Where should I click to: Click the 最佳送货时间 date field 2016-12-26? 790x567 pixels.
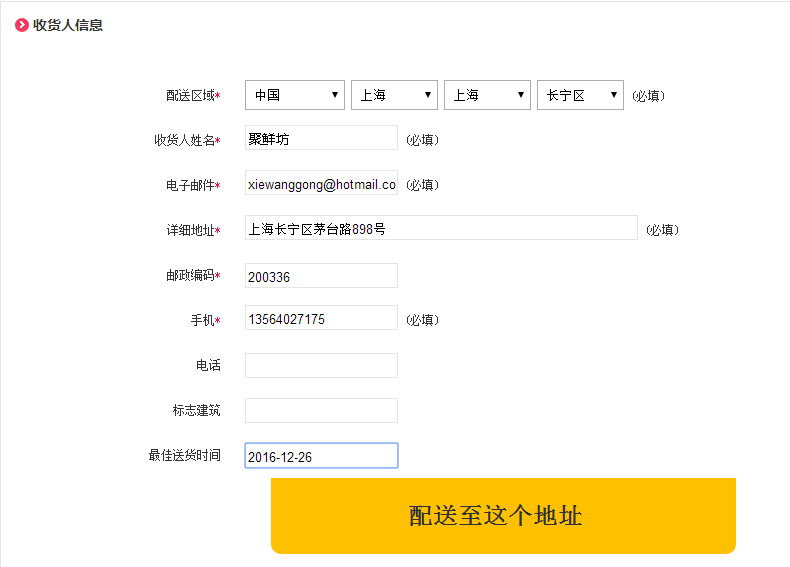tap(321, 456)
